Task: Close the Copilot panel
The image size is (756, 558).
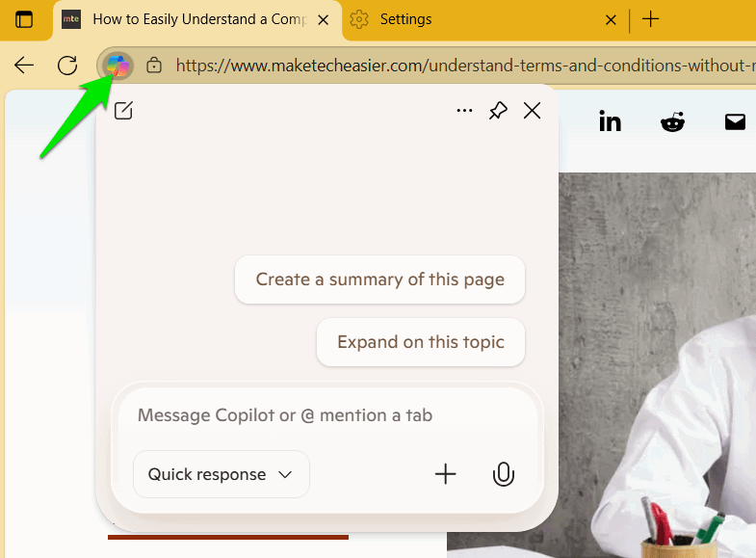Action: pyautogui.click(x=532, y=111)
